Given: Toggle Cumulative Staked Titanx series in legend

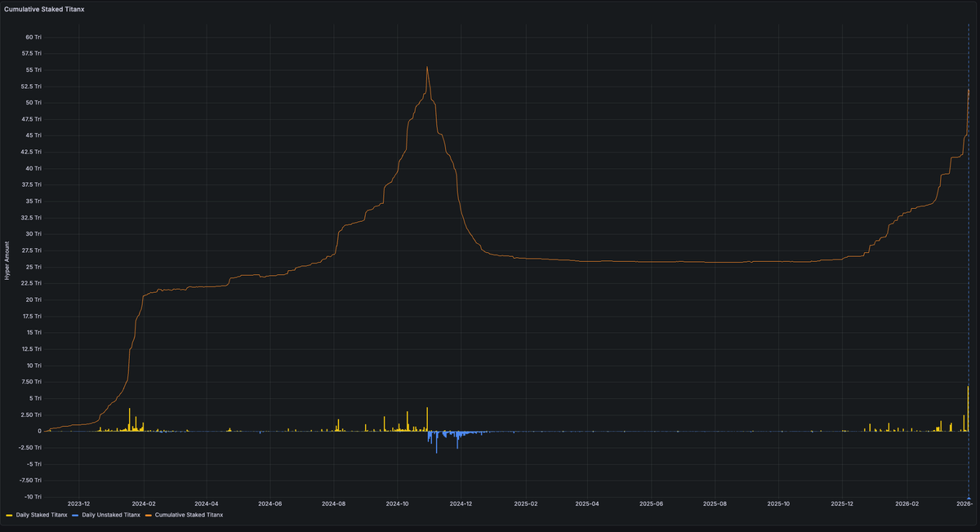Looking at the screenshot, I should pyautogui.click(x=189, y=515).
